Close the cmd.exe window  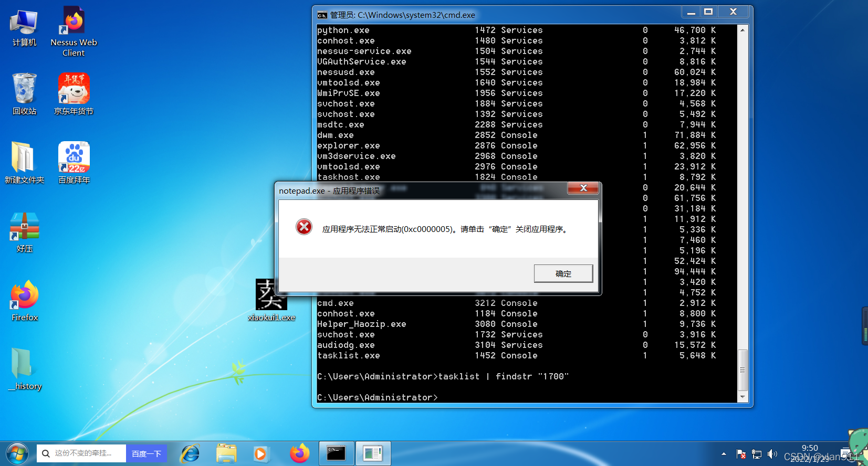(733, 12)
